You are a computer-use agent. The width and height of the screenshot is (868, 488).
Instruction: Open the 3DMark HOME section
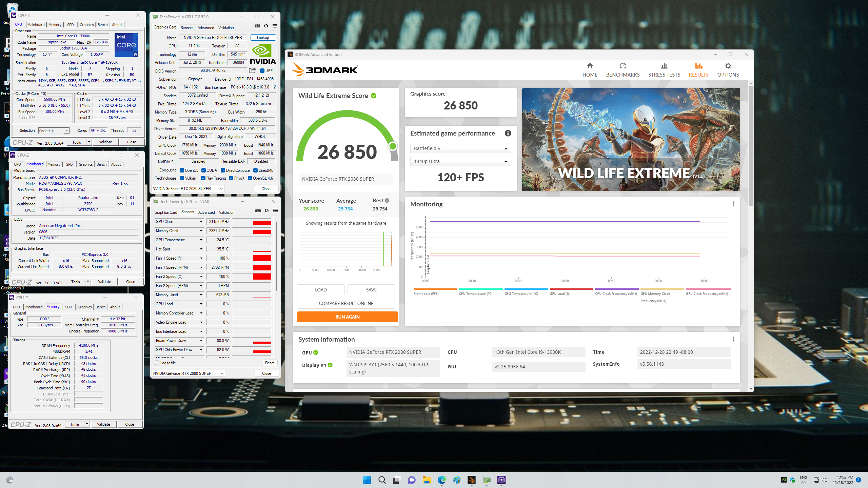point(590,70)
